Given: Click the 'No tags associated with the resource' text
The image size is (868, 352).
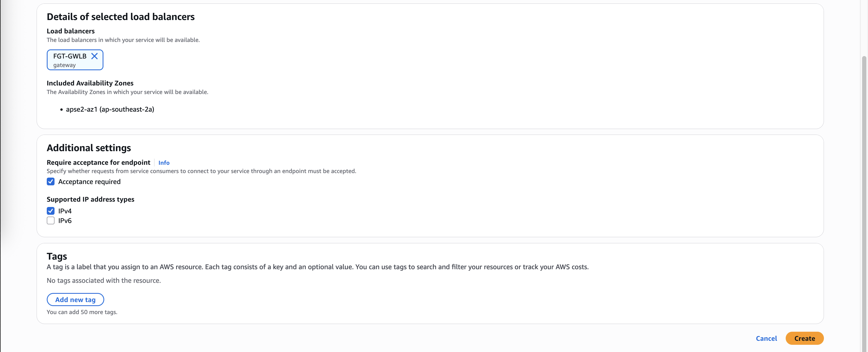Looking at the screenshot, I should tap(104, 280).
